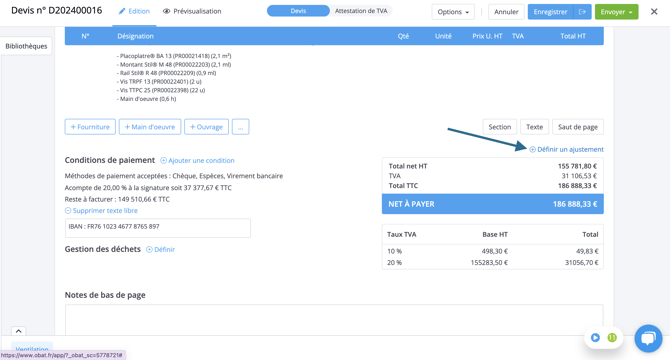Click the 'Vis TTPC 25' line

tap(161, 91)
